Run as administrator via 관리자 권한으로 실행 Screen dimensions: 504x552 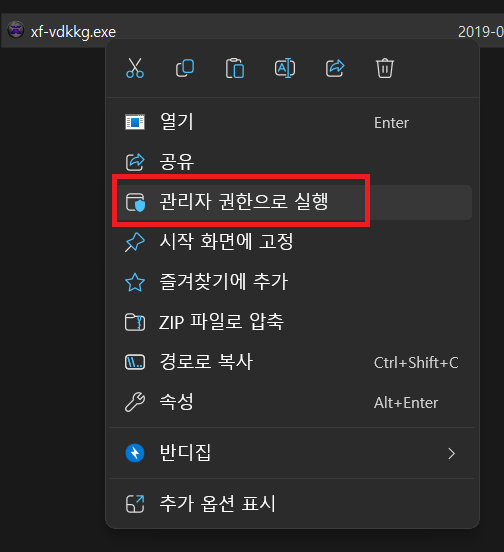[x=292, y=202]
